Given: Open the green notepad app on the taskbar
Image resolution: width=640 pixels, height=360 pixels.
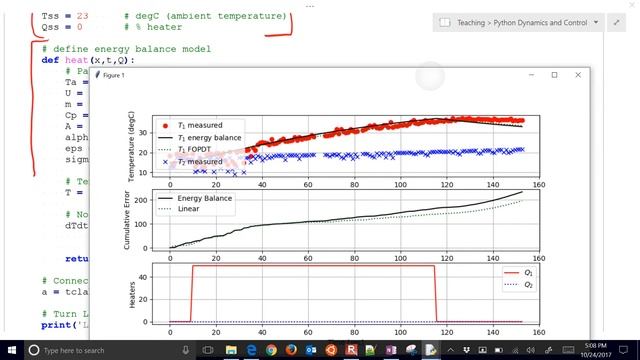Looking at the screenshot, I should click(371, 350).
